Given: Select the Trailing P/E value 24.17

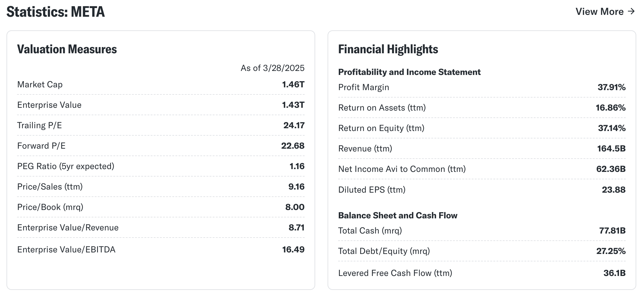Looking at the screenshot, I should [294, 125].
